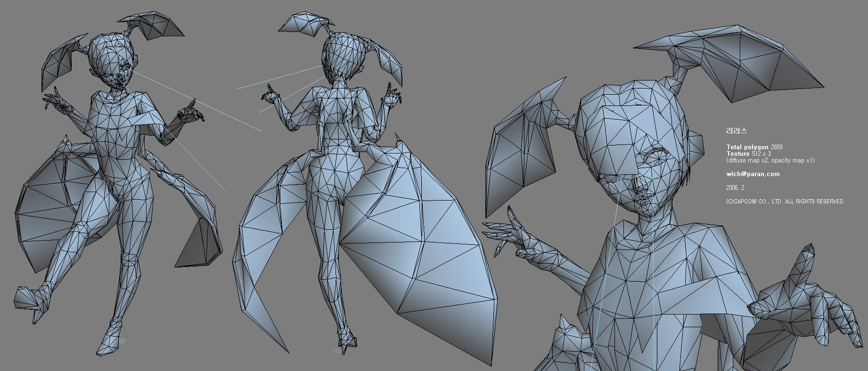Click the Total polygon 2659 label

pyautogui.click(x=754, y=147)
